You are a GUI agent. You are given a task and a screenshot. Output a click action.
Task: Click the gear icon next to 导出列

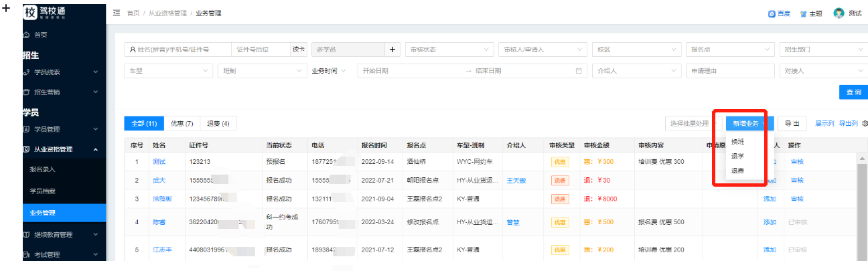865,124
